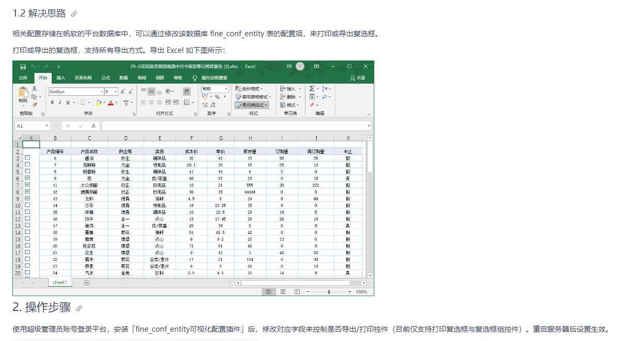
Task: Click the Cut scissors icon
Action: click(x=35, y=89)
